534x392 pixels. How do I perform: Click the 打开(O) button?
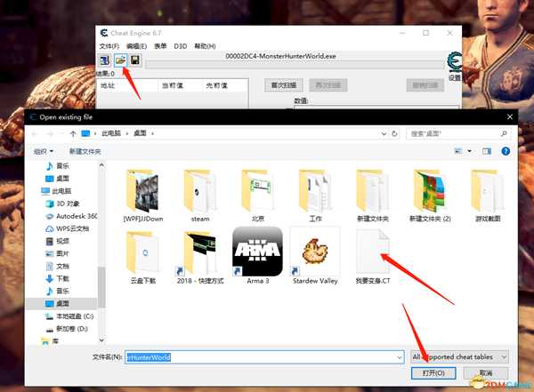tap(433, 373)
